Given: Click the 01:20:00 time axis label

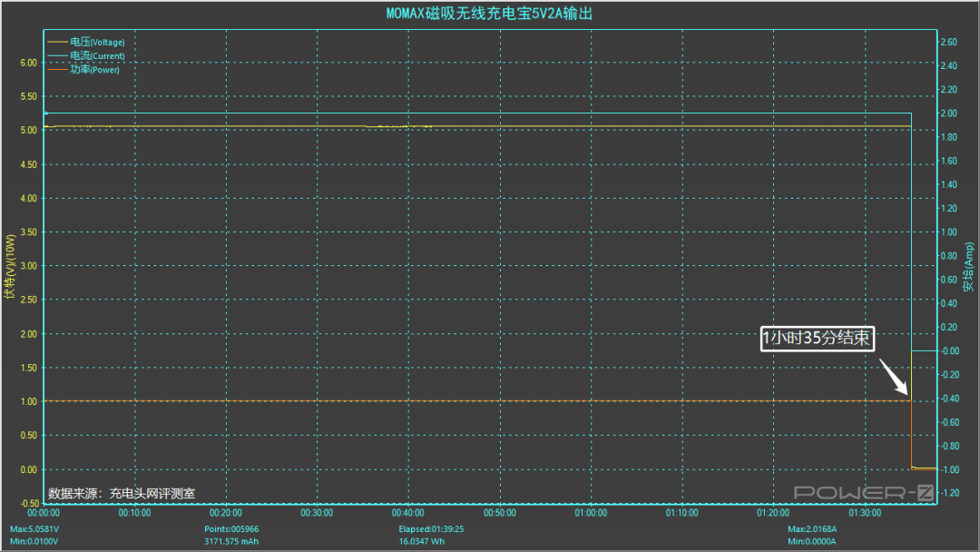Looking at the screenshot, I should tap(773, 513).
